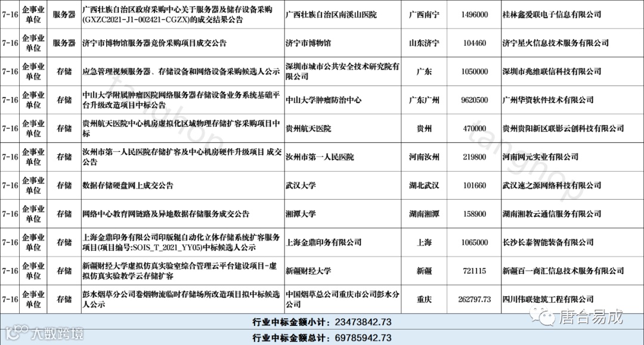Click amount cell 101660
The image size is (644, 345).
pos(475,185)
